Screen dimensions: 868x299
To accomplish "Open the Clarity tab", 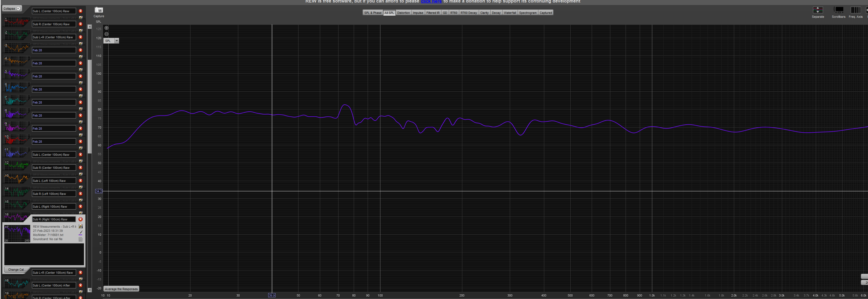I will point(484,13).
